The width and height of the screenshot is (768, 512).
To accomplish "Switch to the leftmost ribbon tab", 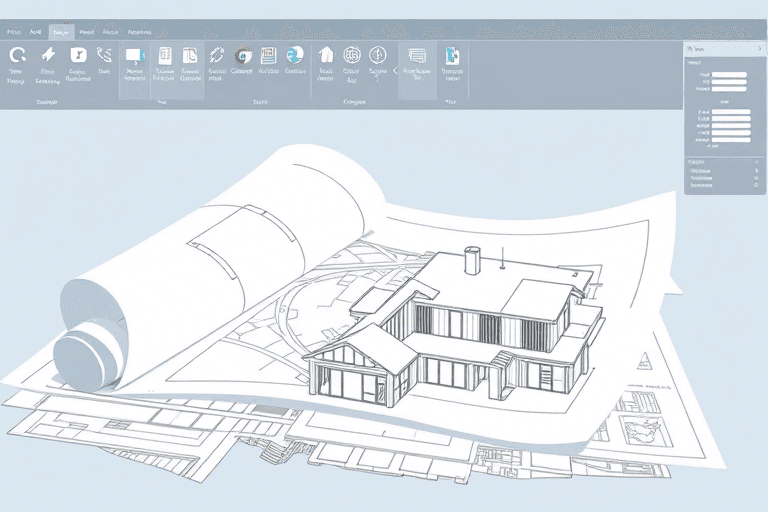I will pyautogui.click(x=12, y=32).
